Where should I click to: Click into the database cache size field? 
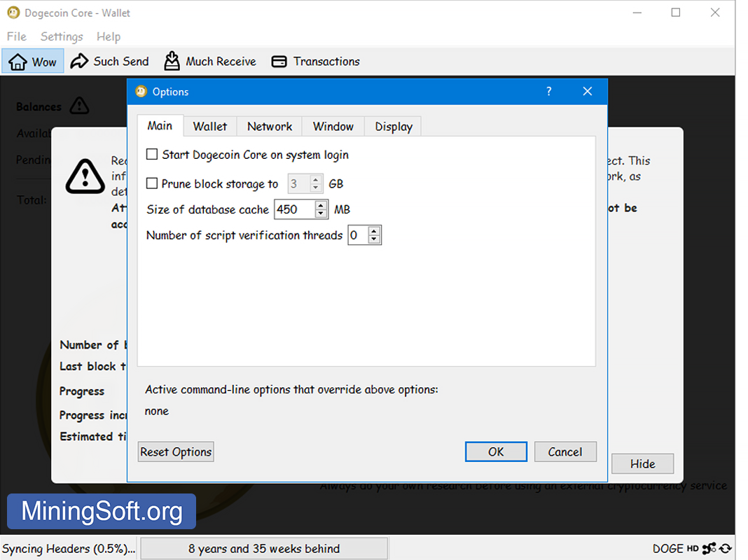click(x=293, y=209)
